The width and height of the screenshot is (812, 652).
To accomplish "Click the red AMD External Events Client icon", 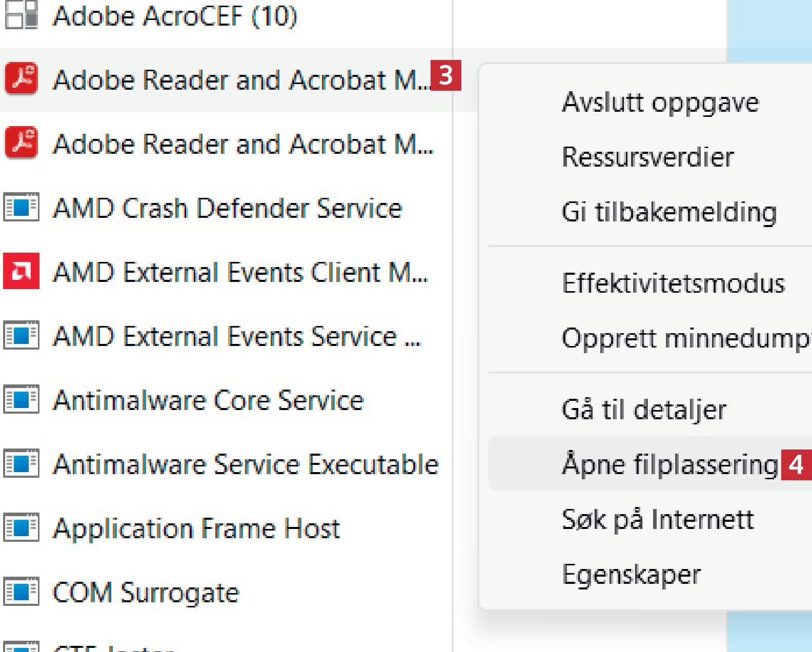I will tap(21, 271).
